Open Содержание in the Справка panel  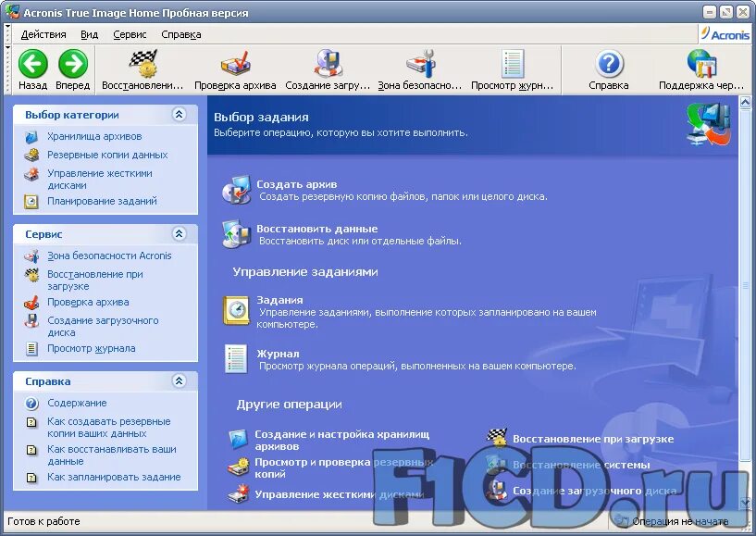click(76, 403)
